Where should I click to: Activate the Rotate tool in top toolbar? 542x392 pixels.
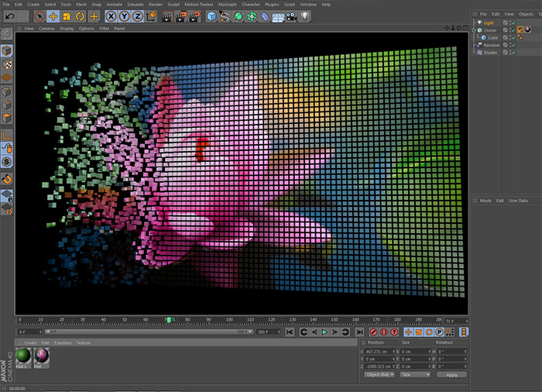[81, 16]
